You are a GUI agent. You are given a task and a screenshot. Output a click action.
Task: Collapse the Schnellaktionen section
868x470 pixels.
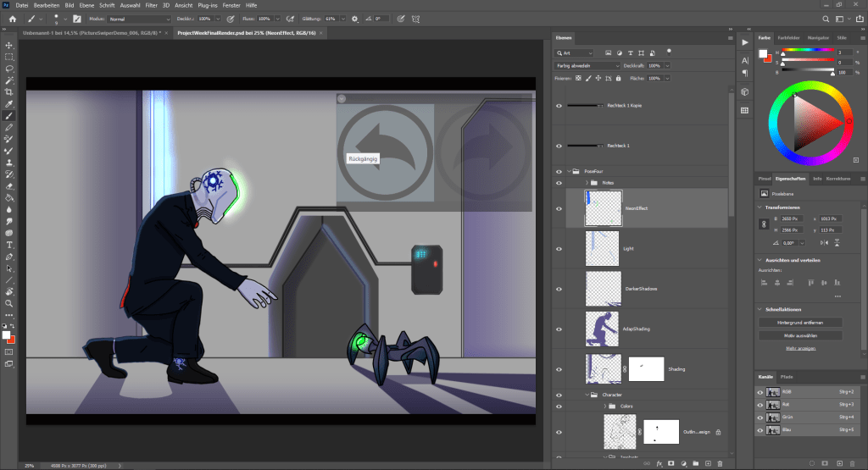coord(760,309)
